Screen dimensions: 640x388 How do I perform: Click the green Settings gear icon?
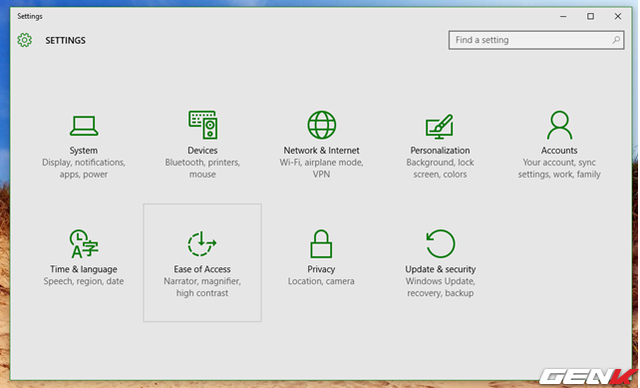point(24,40)
